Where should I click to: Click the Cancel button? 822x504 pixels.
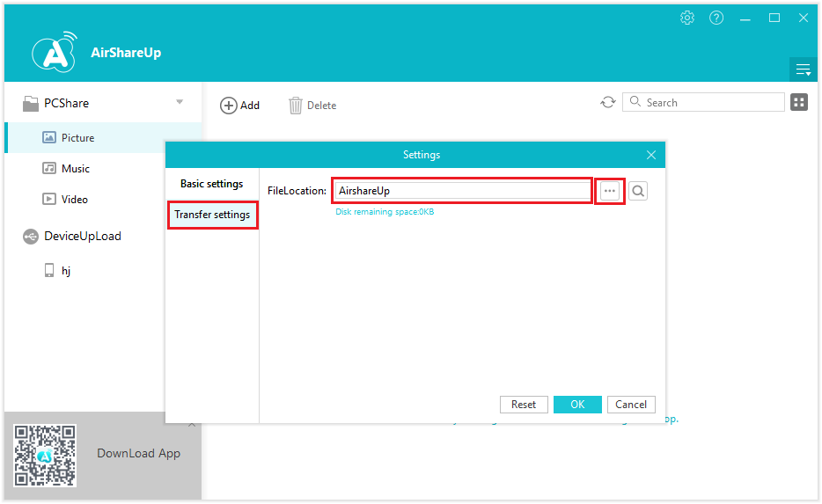631,405
